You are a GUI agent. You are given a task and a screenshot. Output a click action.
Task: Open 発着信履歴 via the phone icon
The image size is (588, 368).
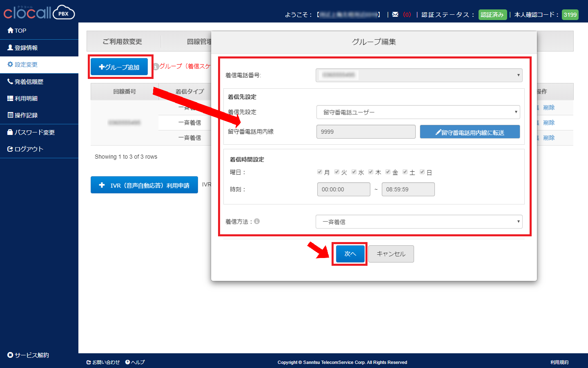pyautogui.click(x=11, y=82)
